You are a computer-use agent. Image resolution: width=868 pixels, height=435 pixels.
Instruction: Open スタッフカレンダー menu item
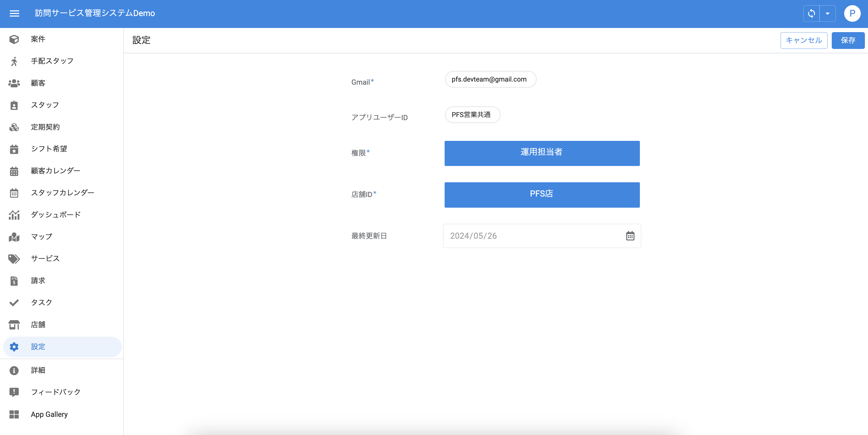tap(62, 193)
